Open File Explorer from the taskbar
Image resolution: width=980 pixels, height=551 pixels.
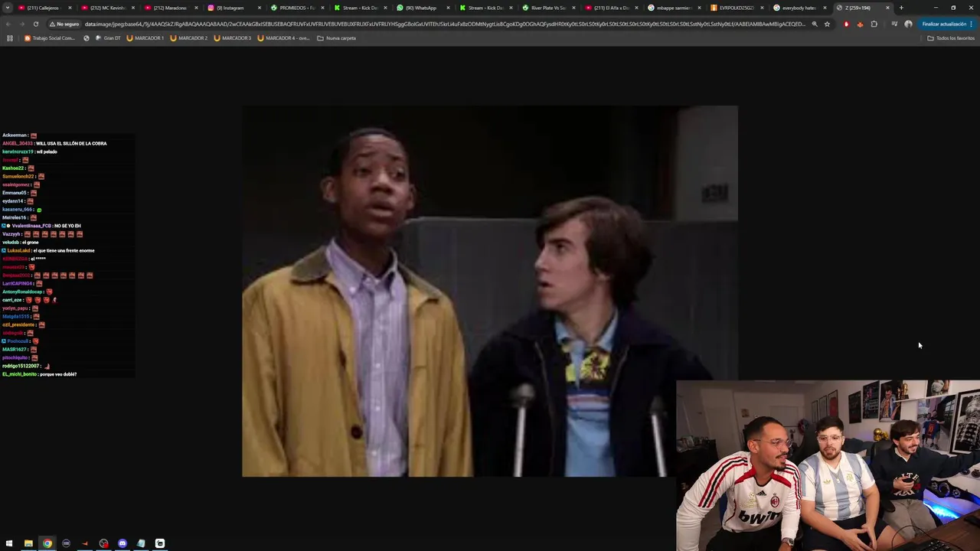click(28, 543)
